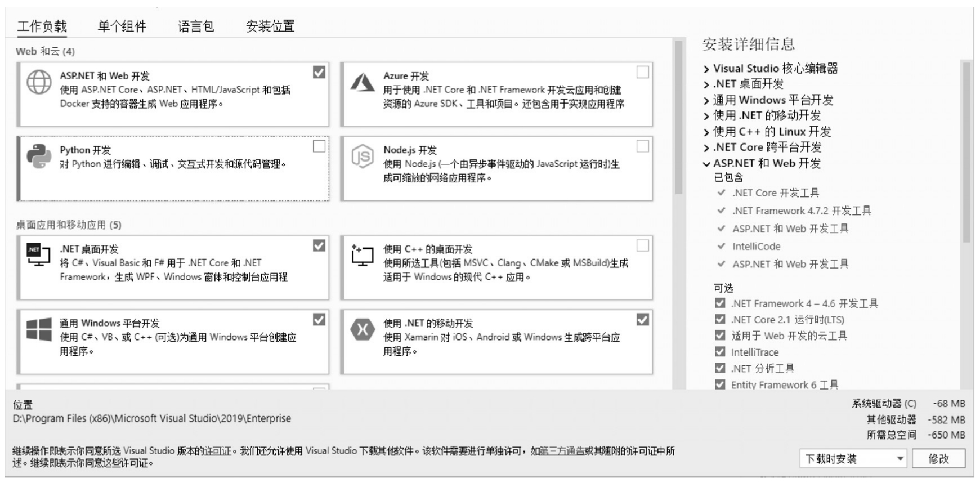The height and width of the screenshot is (483, 980).
Task: Uncheck the 通用 Windows 平台开发 checkbox
Action: click(x=319, y=320)
